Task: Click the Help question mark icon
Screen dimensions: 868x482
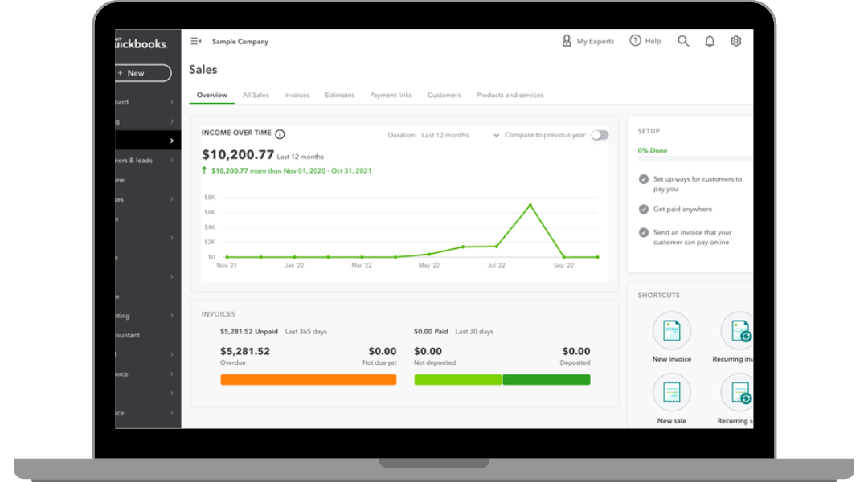Action: coord(635,41)
